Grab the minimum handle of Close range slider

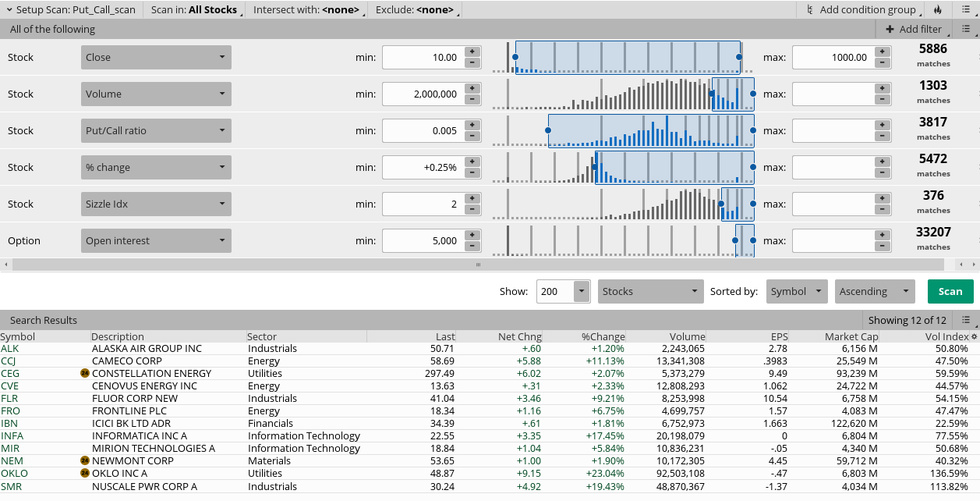pos(515,57)
